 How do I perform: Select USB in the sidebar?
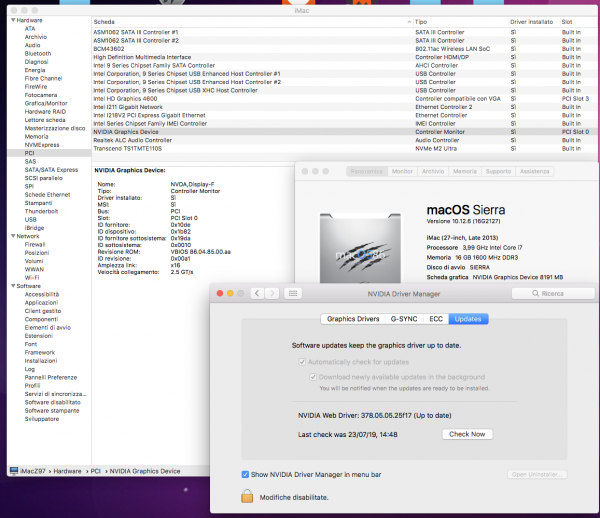click(31, 220)
